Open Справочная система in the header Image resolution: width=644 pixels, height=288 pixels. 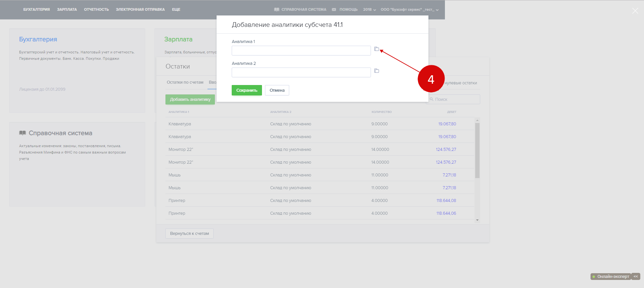[x=304, y=9]
